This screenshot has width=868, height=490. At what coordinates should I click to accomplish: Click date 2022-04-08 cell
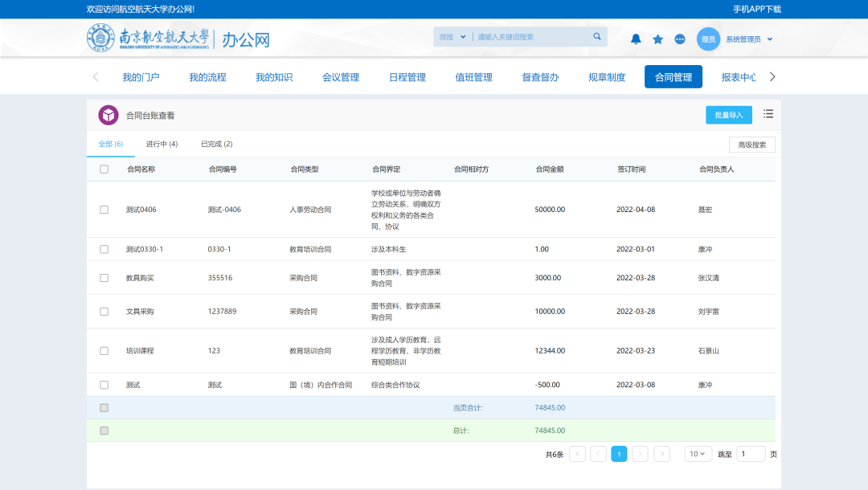(636, 210)
